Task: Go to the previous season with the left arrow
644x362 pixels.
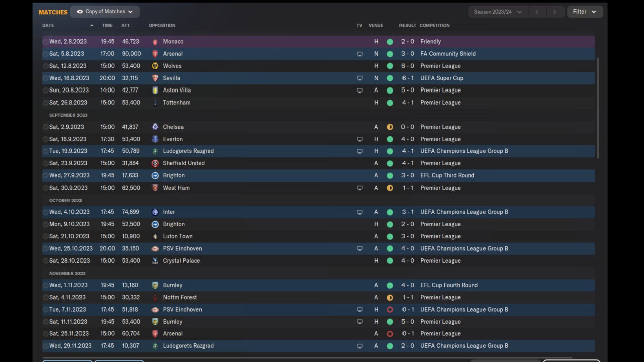Action: click(537, 12)
